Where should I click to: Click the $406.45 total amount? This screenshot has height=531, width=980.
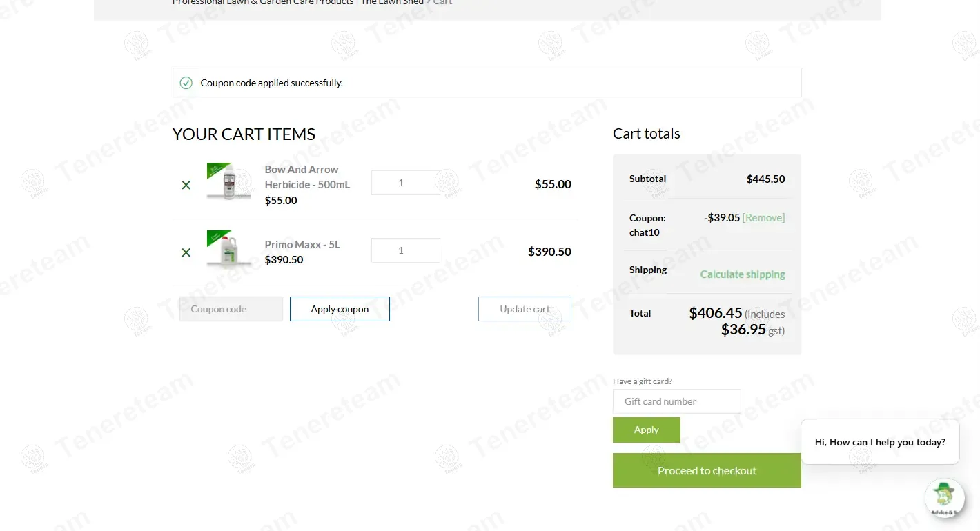(x=716, y=312)
